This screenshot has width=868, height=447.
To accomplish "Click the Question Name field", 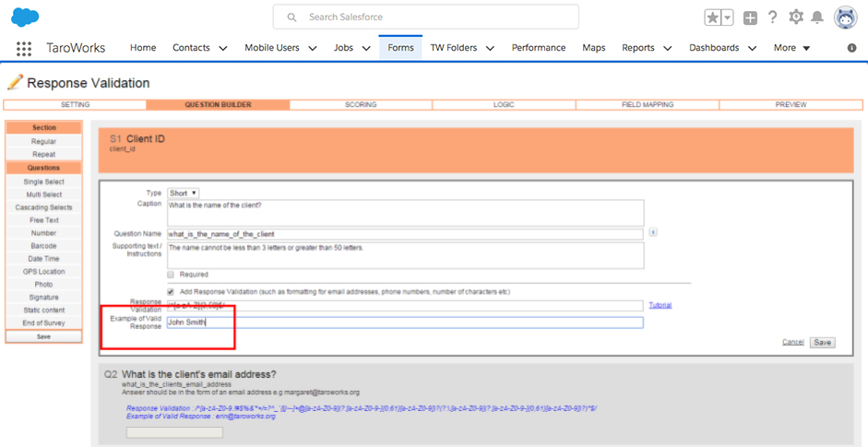I will tap(405, 234).
